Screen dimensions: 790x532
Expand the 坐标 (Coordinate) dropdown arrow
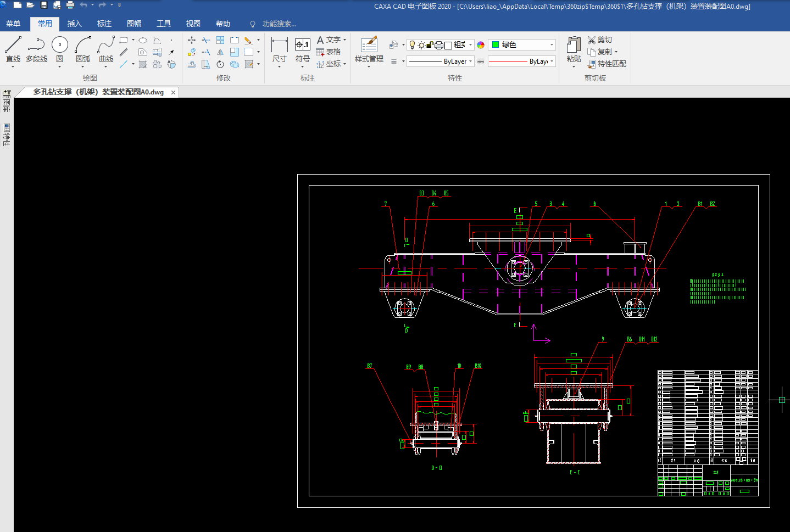(344, 64)
